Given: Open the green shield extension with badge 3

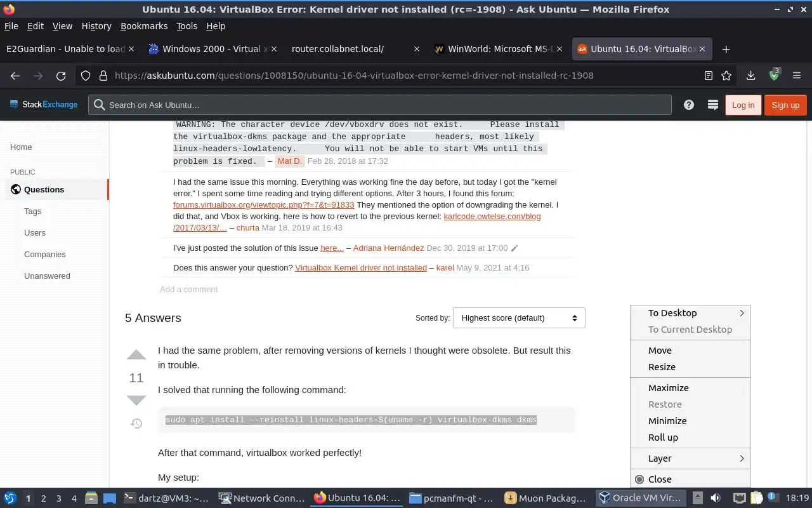Looking at the screenshot, I should 774,75.
